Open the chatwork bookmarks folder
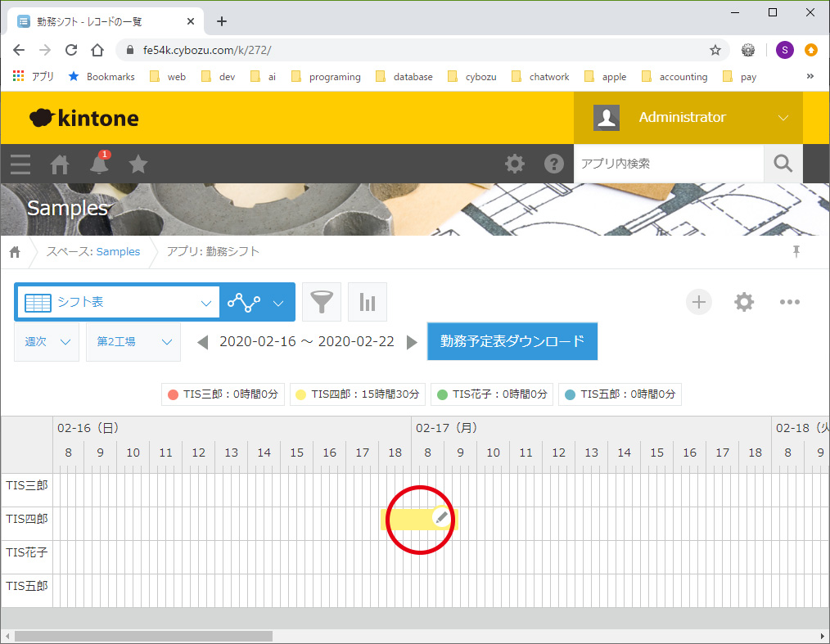 pyautogui.click(x=540, y=77)
